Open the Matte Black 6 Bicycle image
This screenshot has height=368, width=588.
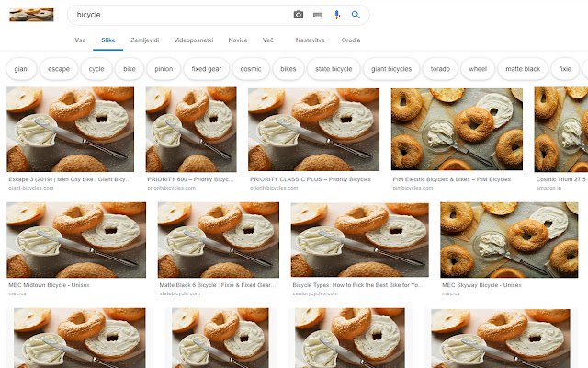pos(219,240)
